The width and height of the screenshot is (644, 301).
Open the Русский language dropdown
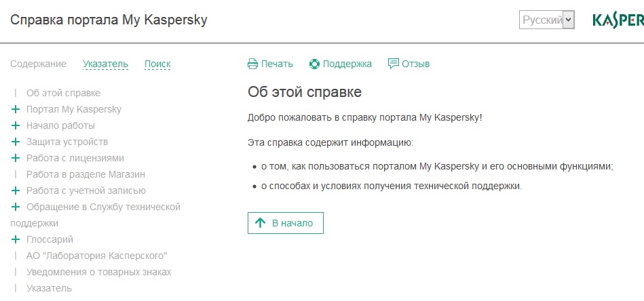[547, 20]
